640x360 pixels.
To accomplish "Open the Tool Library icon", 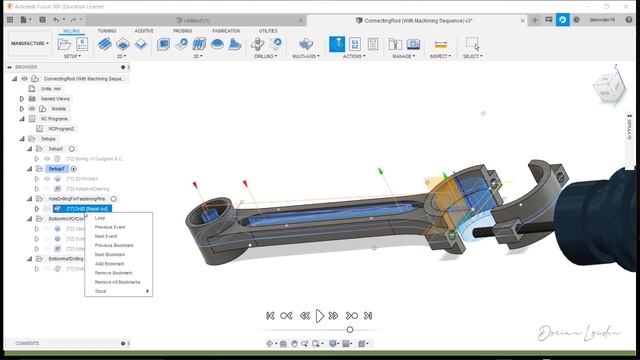I will [395, 44].
